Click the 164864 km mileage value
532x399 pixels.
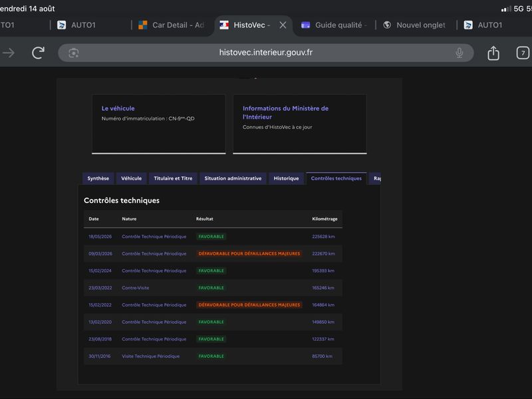click(323, 305)
